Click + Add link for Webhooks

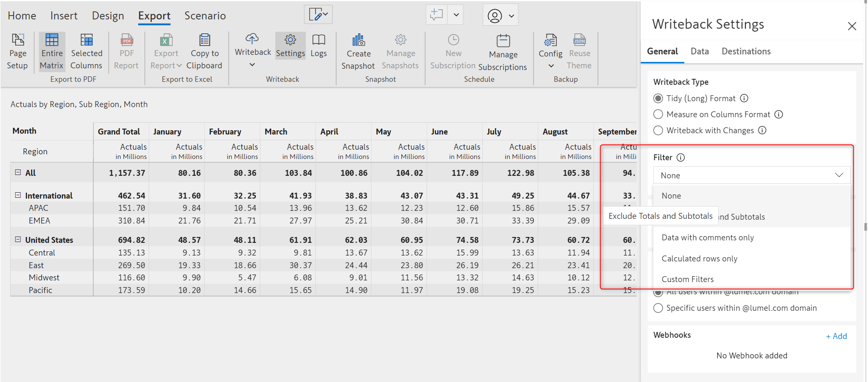(x=836, y=336)
